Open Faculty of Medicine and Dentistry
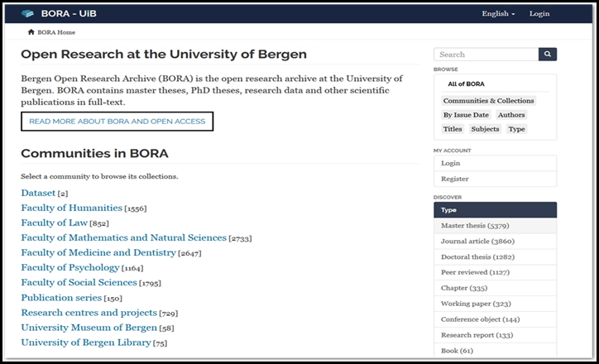The width and height of the screenshot is (599, 364). click(x=98, y=252)
